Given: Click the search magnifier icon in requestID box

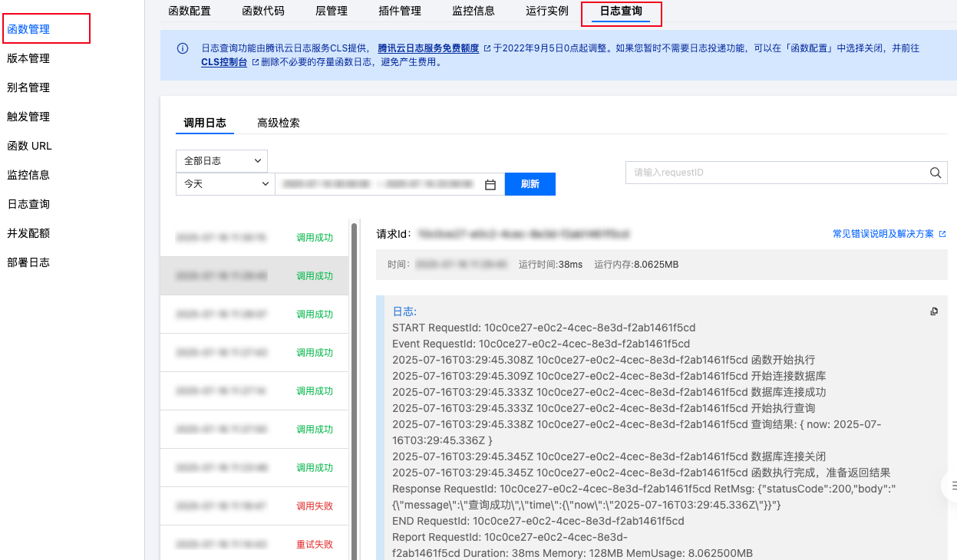Looking at the screenshot, I should pos(935,173).
